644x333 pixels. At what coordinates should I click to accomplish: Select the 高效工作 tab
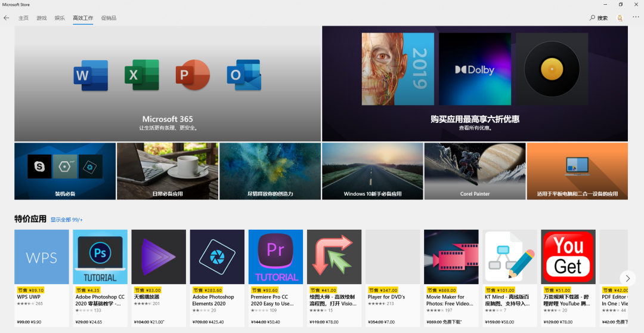click(x=83, y=18)
